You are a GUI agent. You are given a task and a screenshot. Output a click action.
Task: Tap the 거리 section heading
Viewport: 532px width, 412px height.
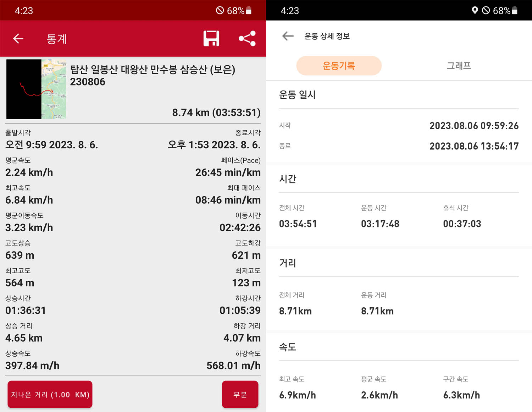288,263
